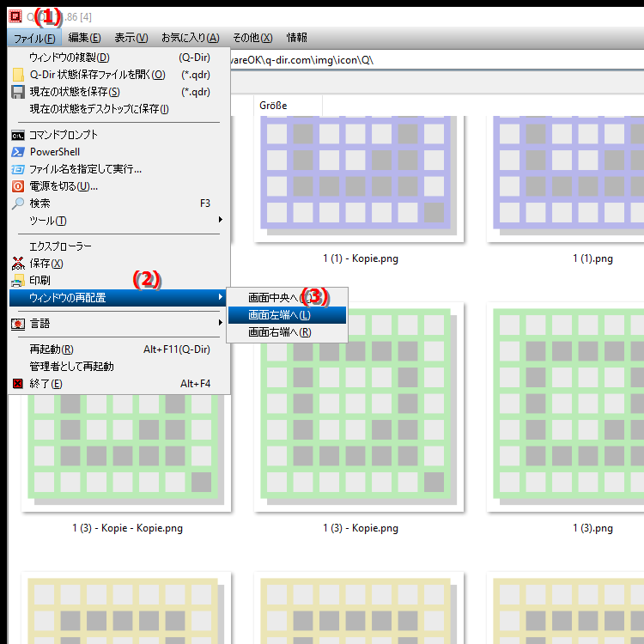Click file name 1 (3) - Kopie - Kopie.png
This screenshot has width=644, height=644.
(127, 528)
